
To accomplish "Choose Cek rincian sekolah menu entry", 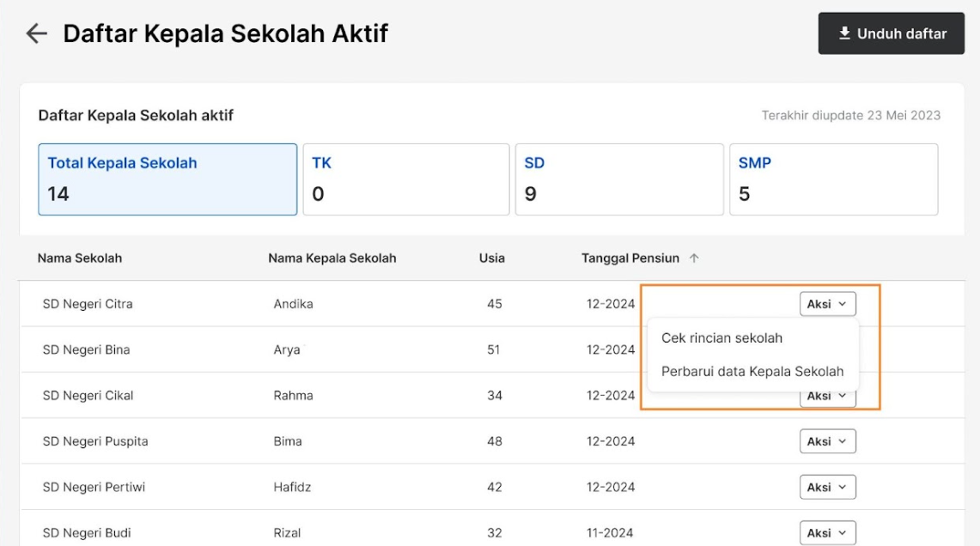I will pyautogui.click(x=721, y=338).
